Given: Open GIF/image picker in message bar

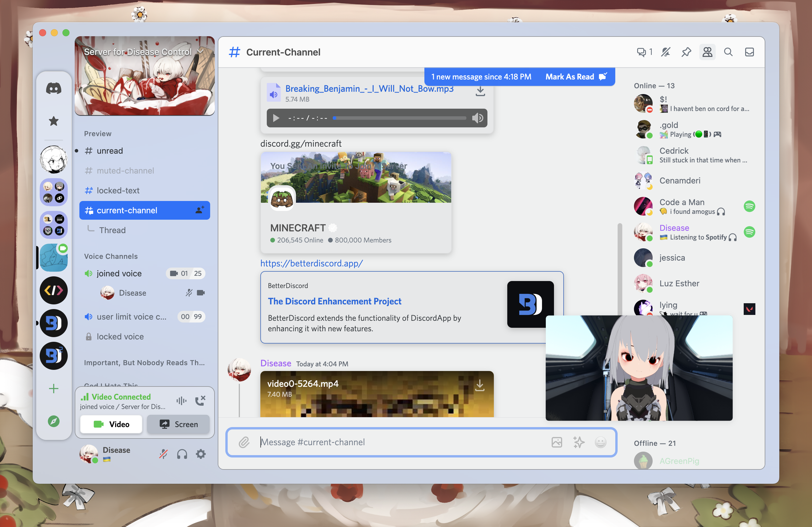Looking at the screenshot, I should click(556, 442).
